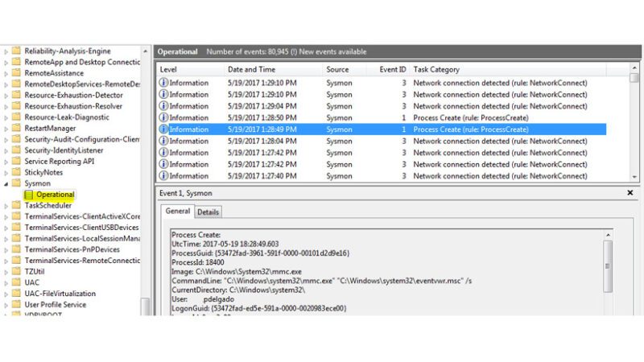This screenshot has width=644, height=362.
Task: Click the ProcessGuid line in event details
Action: click(x=260, y=253)
